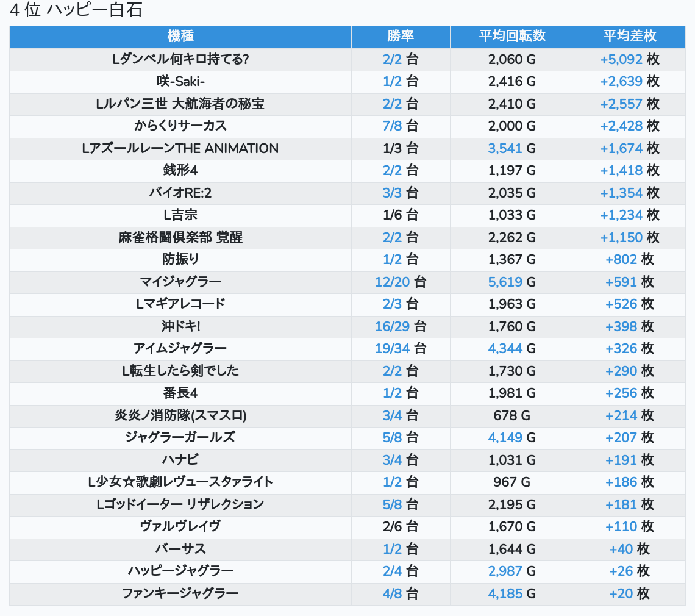695x616 pixels.
Task: Select the マイジャグラー machine name
Action: coord(180,282)
